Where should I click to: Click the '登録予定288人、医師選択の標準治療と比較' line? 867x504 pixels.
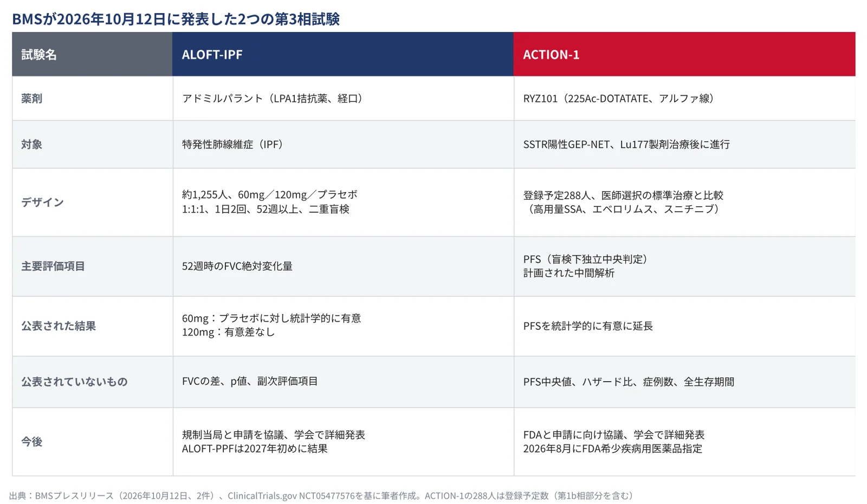[x=623, y=195]
